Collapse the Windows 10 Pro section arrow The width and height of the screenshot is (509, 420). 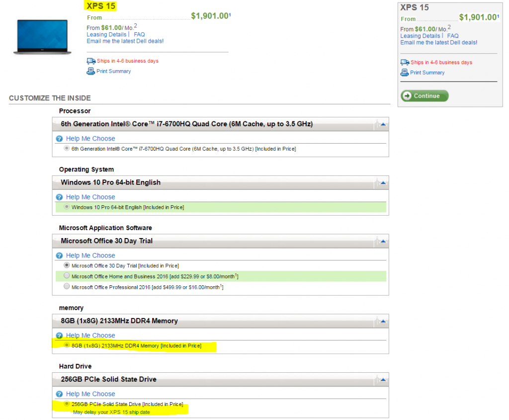click(383, 183)
